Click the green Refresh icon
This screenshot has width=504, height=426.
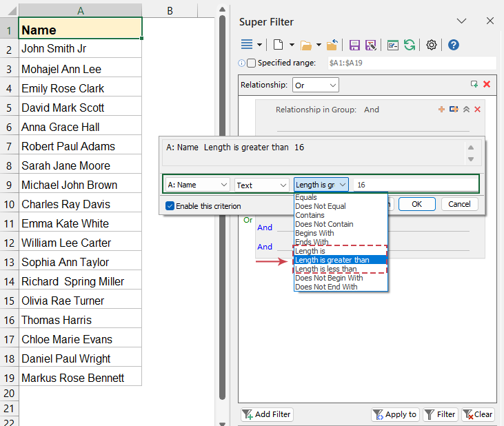(410, 45)
